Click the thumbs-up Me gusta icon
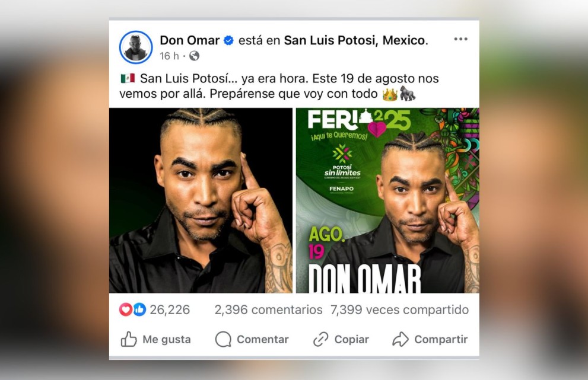Screen dimensions: 588x380 [129, 339]
